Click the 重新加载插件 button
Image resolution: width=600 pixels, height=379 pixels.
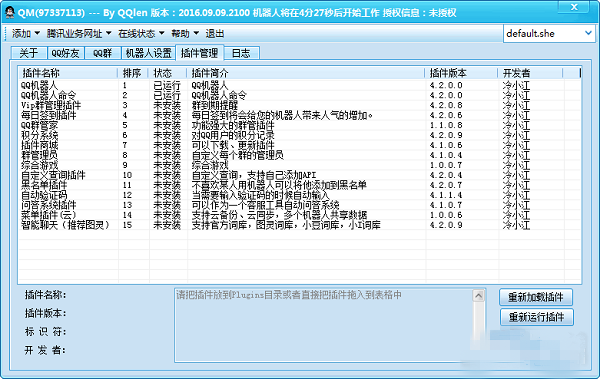536,297
